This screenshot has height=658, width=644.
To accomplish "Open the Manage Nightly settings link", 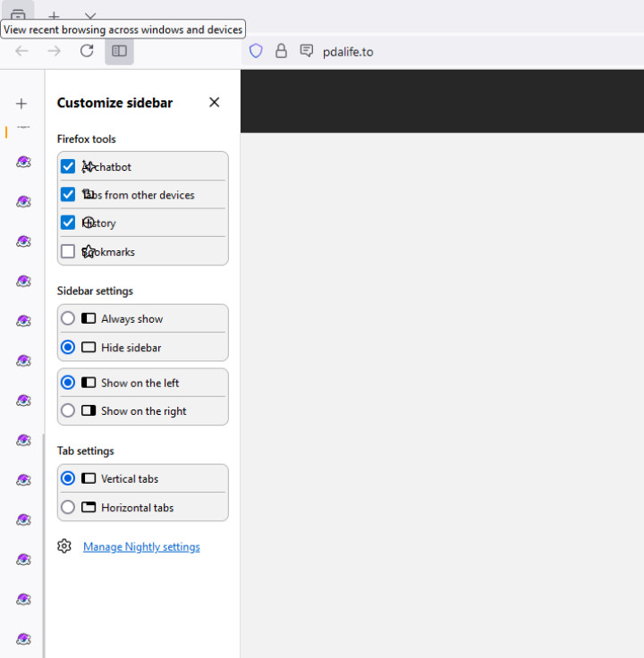I will point(141,546).
